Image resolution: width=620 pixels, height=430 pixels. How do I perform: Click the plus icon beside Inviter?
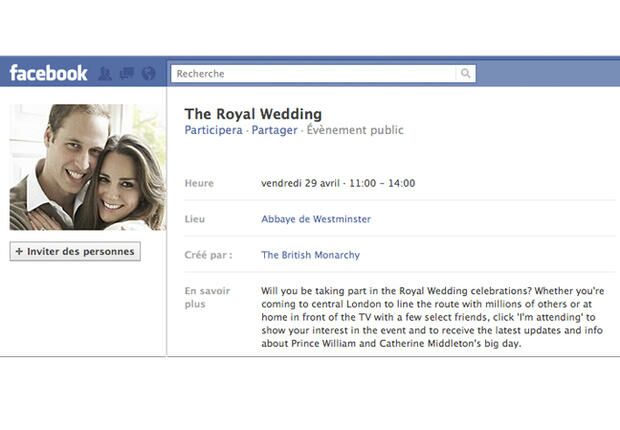[19, 252]
